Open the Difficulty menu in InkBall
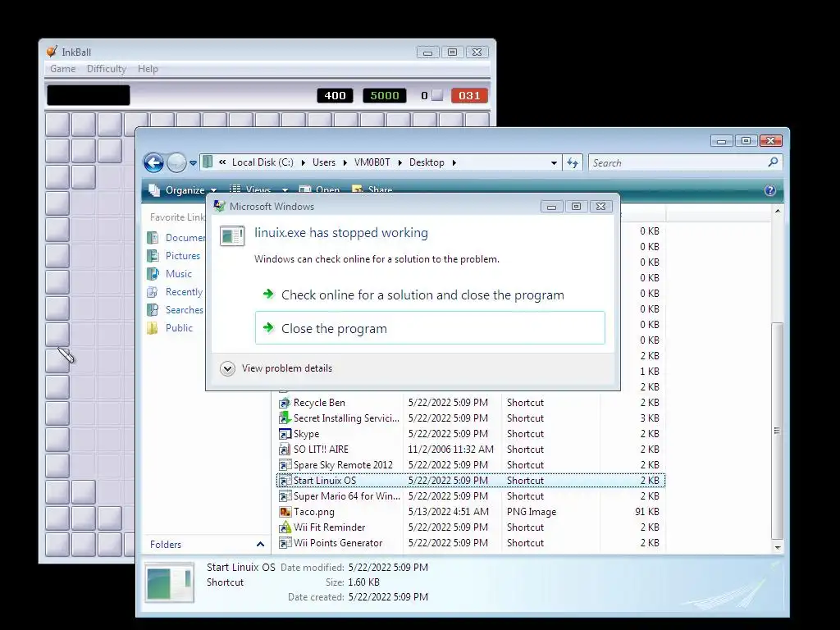The width and height of the screenshot is (840, 630). [107, 69]
